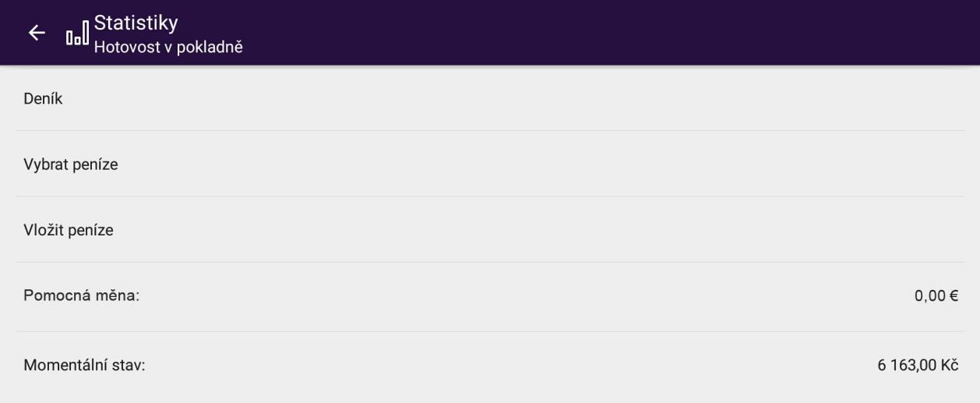Click the 0,00 € auxiliary currency value

coord(936,296)
